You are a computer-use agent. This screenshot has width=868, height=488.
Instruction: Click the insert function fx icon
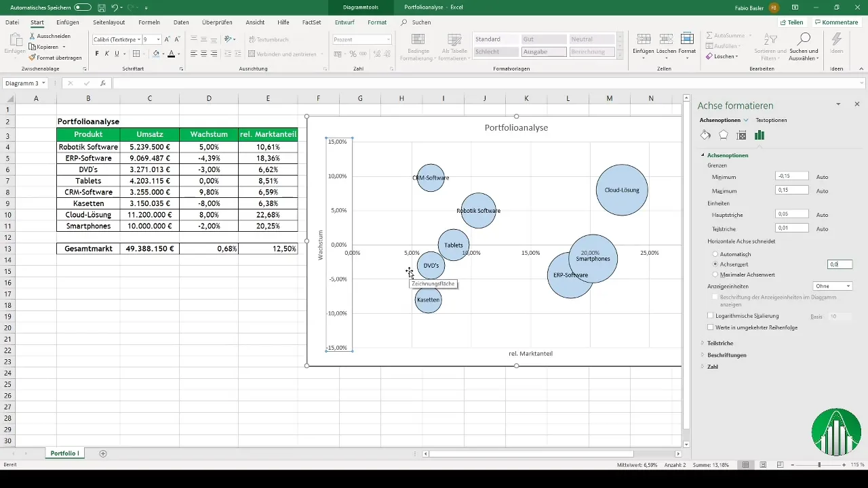[102, 83]
